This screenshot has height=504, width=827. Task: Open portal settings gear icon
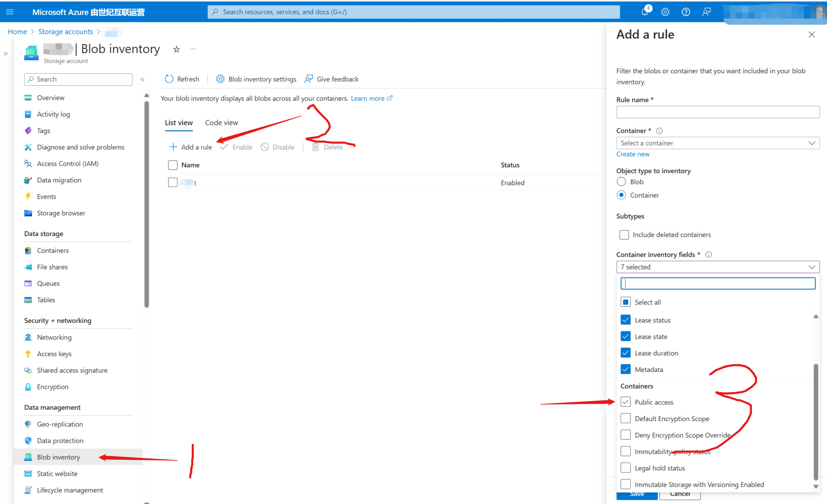pyautogui.click(x=665, y=12)
